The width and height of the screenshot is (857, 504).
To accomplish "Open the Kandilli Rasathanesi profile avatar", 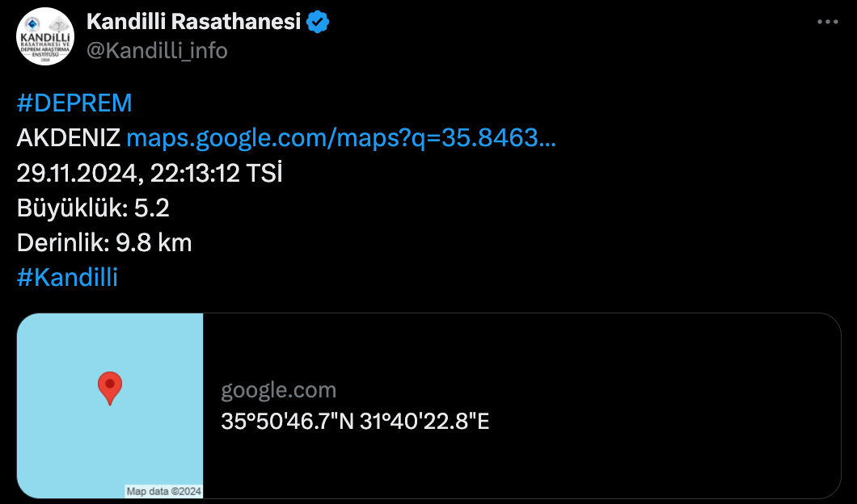I will click(x=45, y=36).
